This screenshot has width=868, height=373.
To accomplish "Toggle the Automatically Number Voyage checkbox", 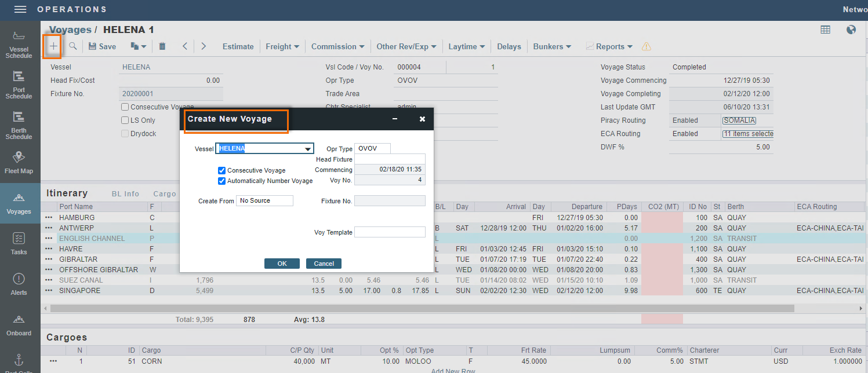I will [221, 181].
